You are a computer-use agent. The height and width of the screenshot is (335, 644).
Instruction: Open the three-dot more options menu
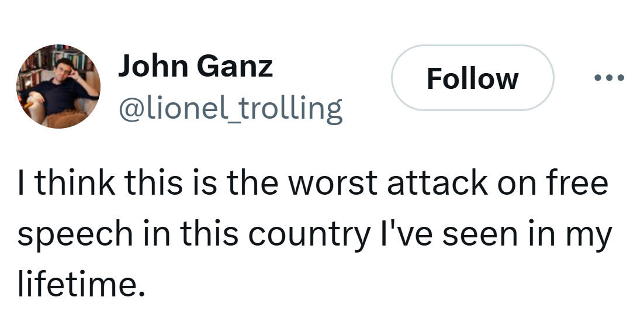(609, 78)
